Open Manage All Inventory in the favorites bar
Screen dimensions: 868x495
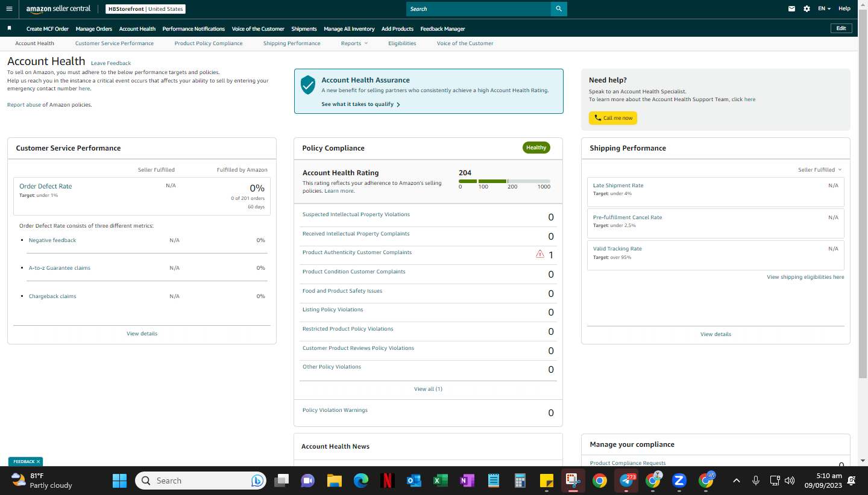349,29
